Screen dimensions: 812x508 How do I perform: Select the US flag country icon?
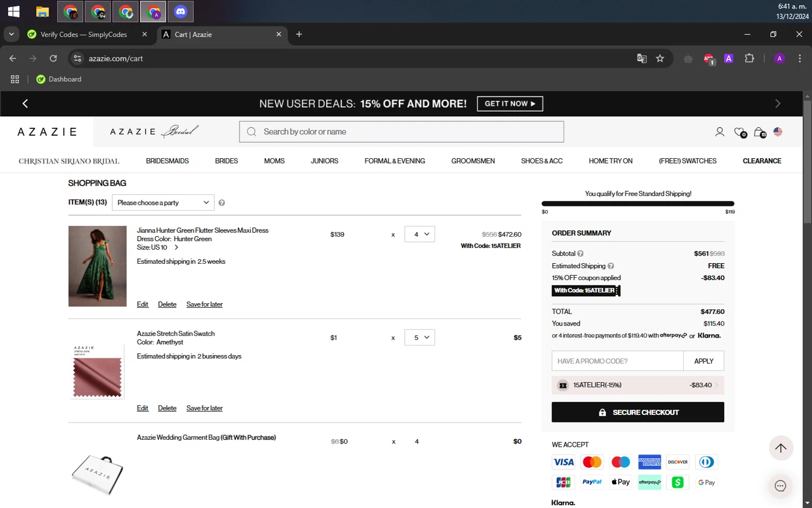(778, 132)
